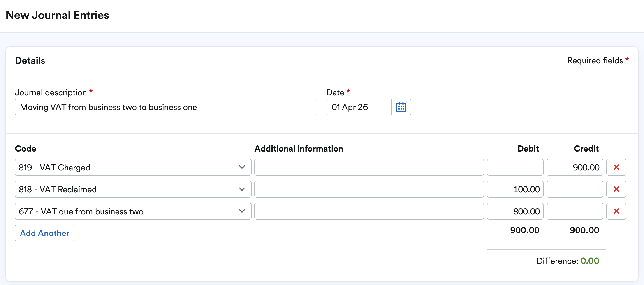The height and width of the screenshot is (285, 644).
Task: Click the Credit column header
Action: pyautogui.click(x=586, y=149)
